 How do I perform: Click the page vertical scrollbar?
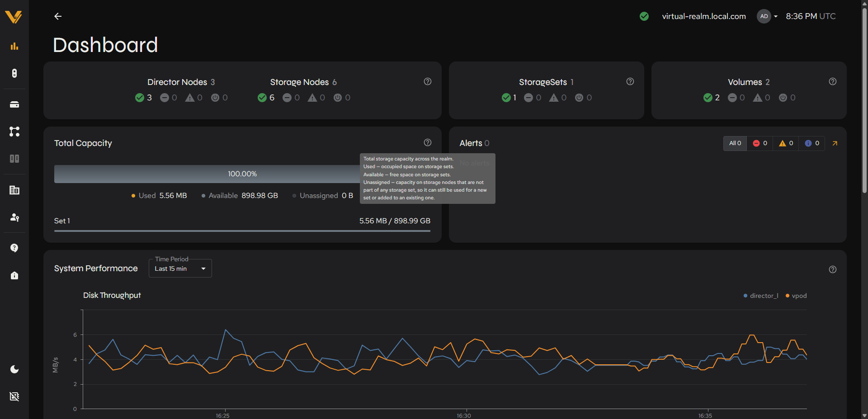click(864, 99)
